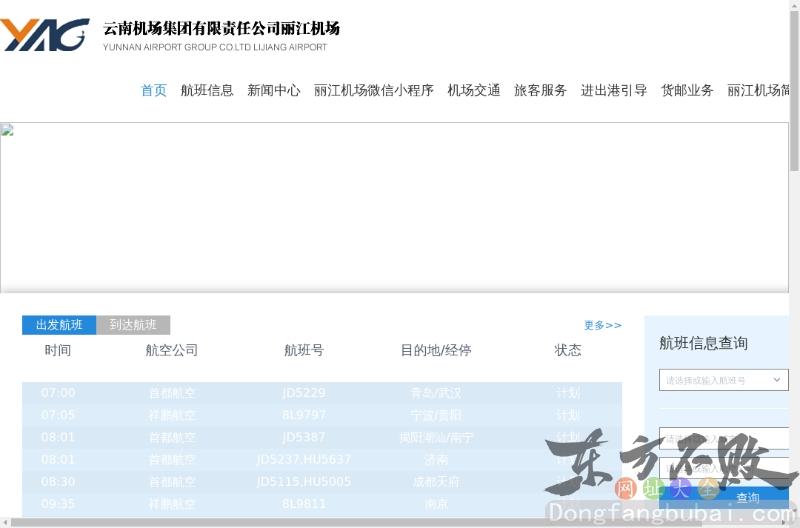Click the 请选择或输入航班号 combo box
The height and width of the screenshot is (528, 800).
pyautogui.click(x=723, y=380)
